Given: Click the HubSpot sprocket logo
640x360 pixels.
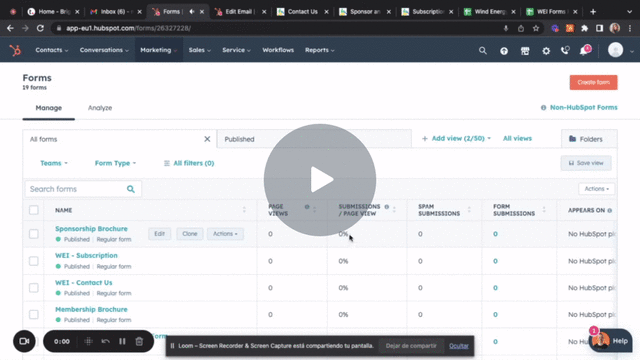Looking at the screenshot, I should (15, 50).
